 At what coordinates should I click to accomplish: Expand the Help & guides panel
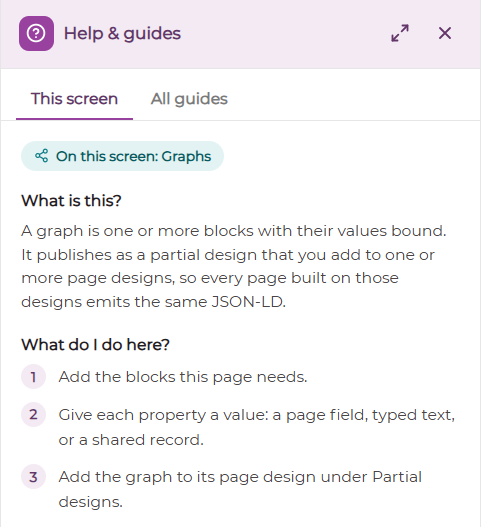pos(400,33)
